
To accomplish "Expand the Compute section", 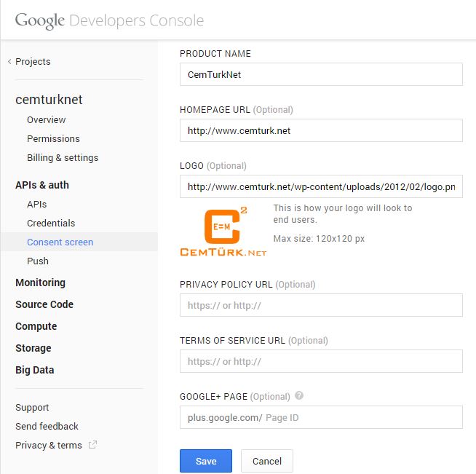I will (x=36, y=326).
